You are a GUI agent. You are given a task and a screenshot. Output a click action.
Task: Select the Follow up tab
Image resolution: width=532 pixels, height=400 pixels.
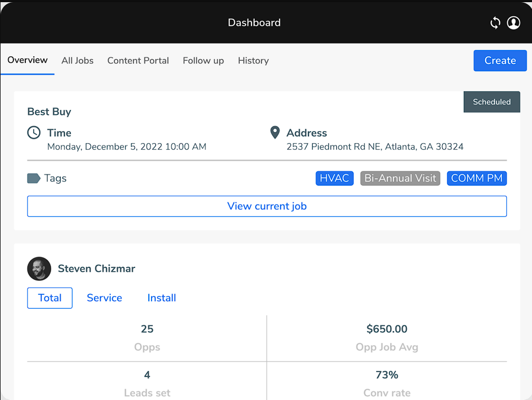(203, 60)
